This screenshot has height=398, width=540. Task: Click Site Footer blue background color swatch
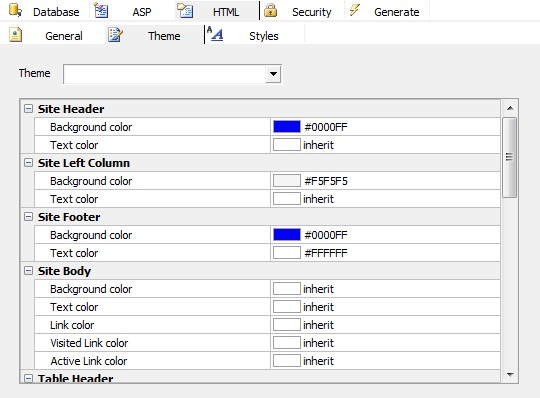[287, 235]
